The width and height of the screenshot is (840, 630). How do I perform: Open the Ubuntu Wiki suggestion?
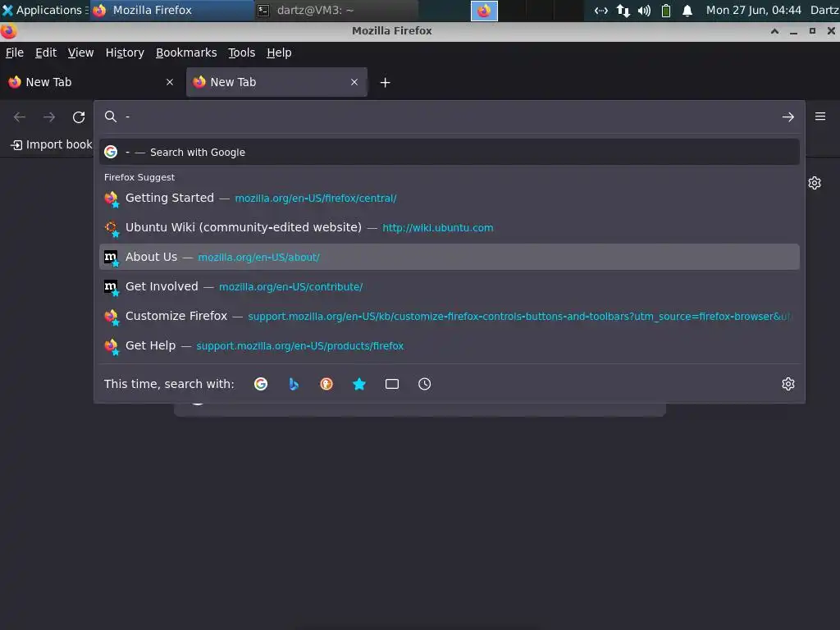point(449,227)
